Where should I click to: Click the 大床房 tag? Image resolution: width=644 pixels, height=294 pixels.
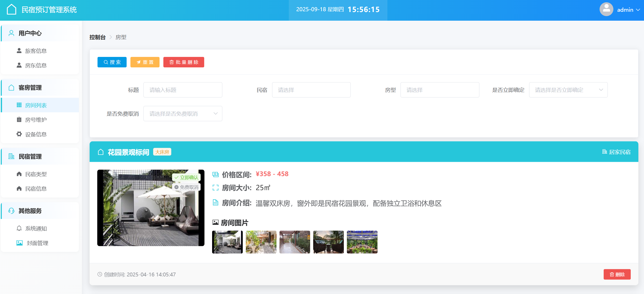point(162,152)
